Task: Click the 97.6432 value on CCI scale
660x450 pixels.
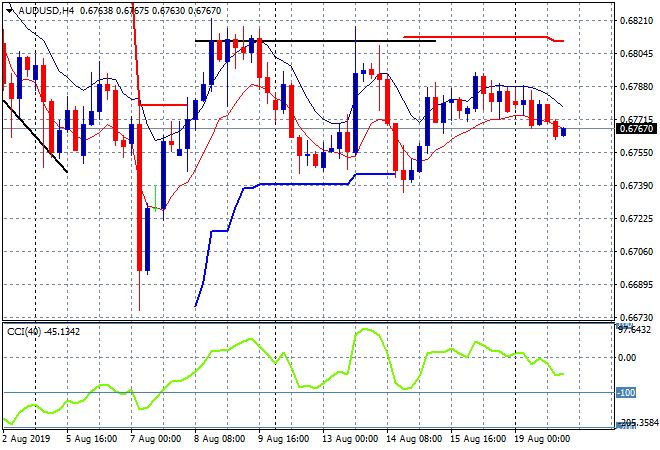Action: (634, 330)
